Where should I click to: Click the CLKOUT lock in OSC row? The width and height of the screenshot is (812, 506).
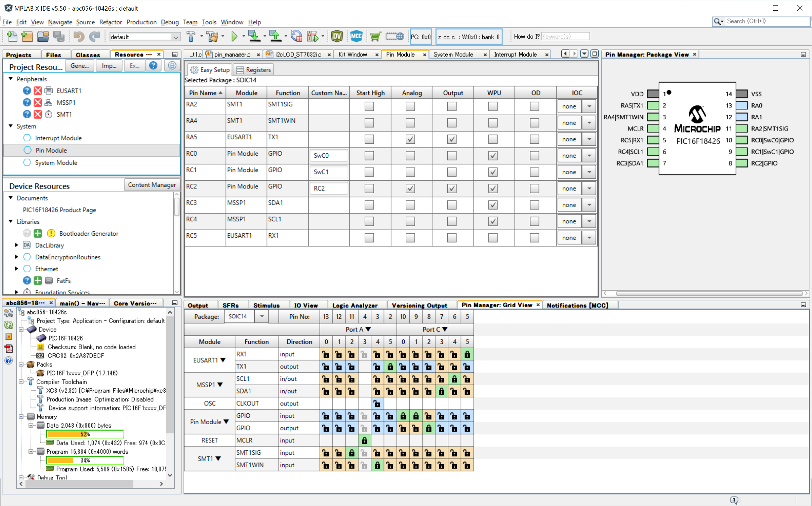coord(377,404)
